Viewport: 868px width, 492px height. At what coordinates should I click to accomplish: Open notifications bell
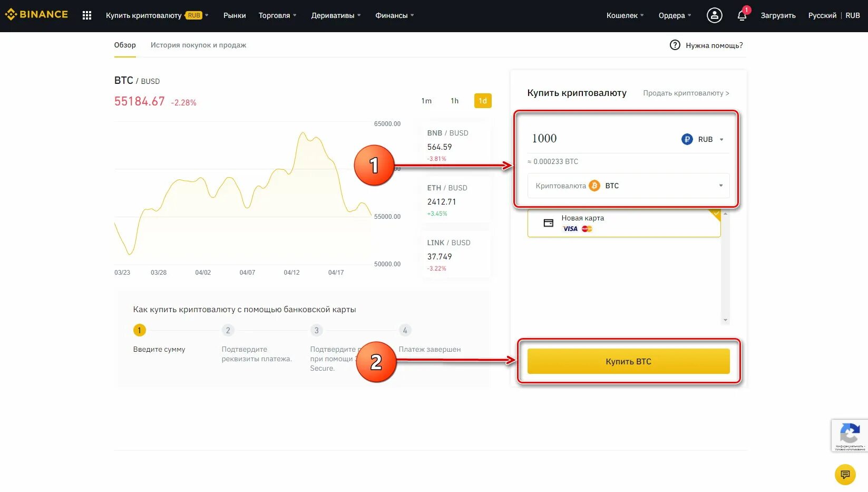[742, 15]
